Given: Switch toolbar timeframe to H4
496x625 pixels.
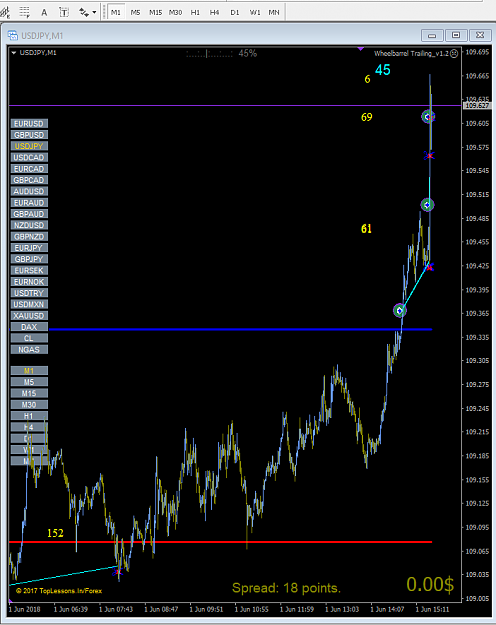Looking at the screenshot, I should [x=215, y=12].
